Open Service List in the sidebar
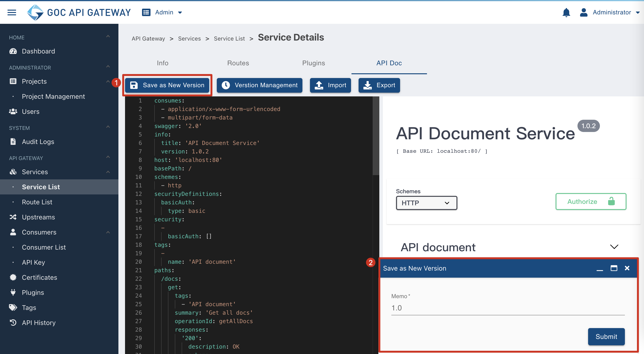The height and width of the screenshot is (354, 644). pyautogui.click(x=59, y=187)
